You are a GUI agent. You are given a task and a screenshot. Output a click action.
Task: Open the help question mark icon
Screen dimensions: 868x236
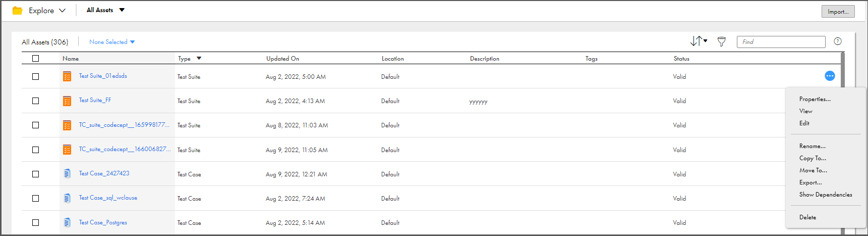(838, 41)
